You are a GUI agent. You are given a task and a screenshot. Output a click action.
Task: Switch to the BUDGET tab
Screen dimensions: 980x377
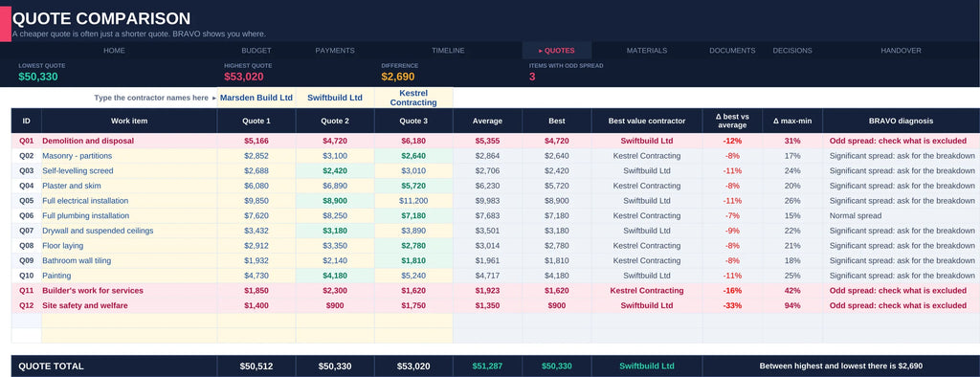(256, 51)
